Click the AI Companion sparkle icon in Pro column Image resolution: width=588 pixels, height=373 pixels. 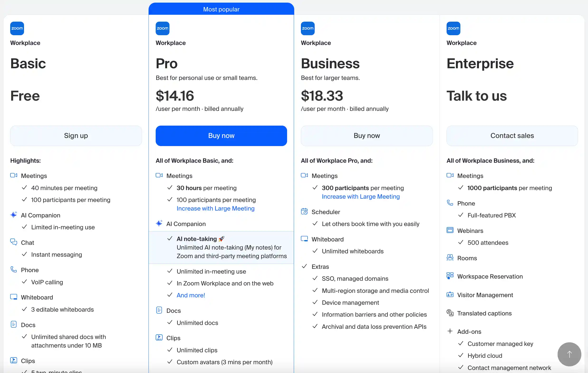159,223
